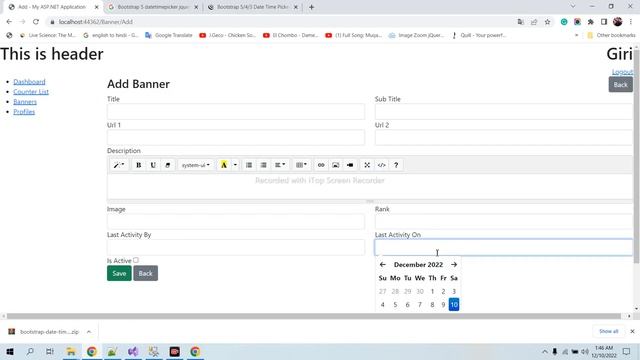Click the green Save button

tap(119, 273)
